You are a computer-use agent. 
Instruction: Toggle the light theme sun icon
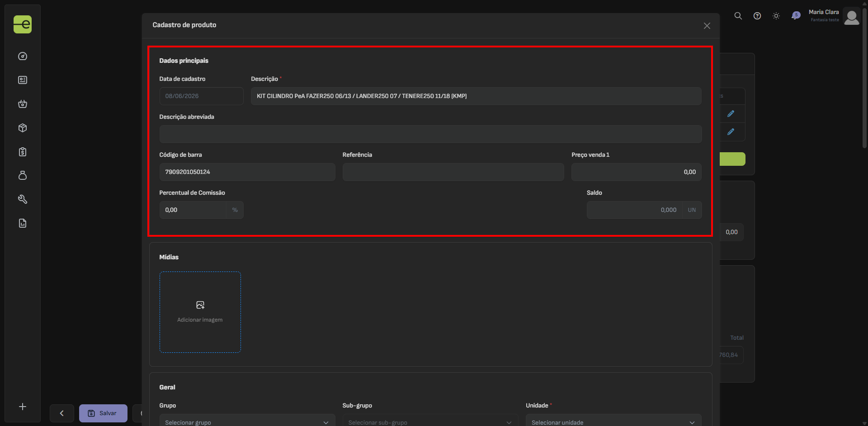pos(776,16)
